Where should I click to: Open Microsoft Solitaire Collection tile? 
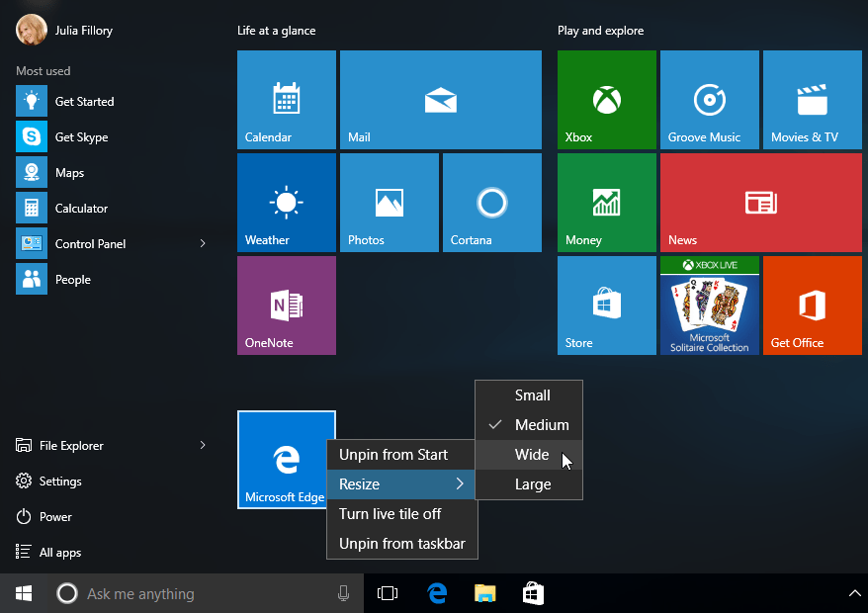[709, 306]
